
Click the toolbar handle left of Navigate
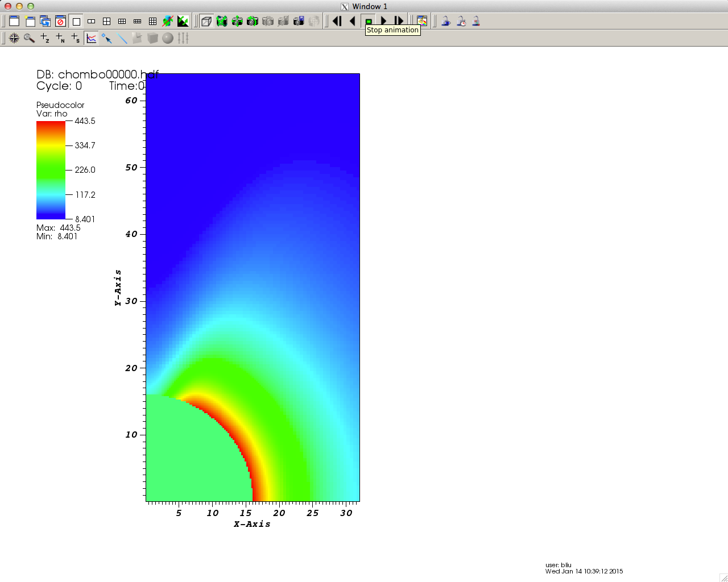[x=3, y=38]
